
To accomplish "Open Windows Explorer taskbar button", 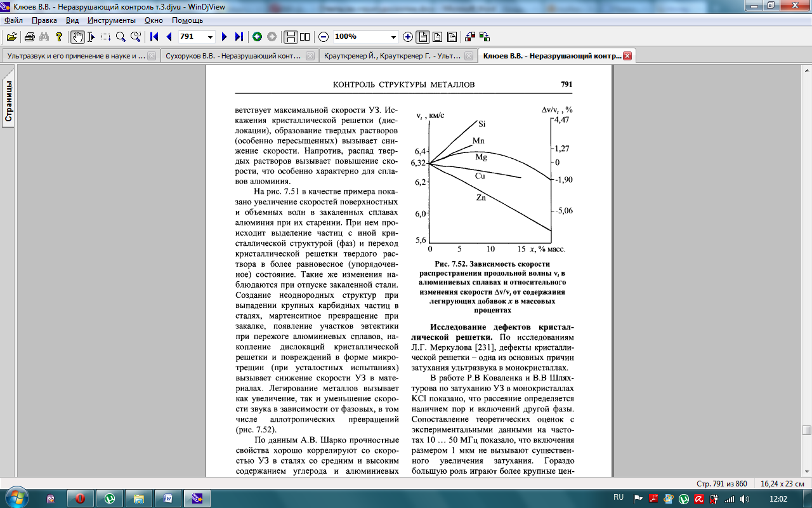I will click(x=139, y=498).
